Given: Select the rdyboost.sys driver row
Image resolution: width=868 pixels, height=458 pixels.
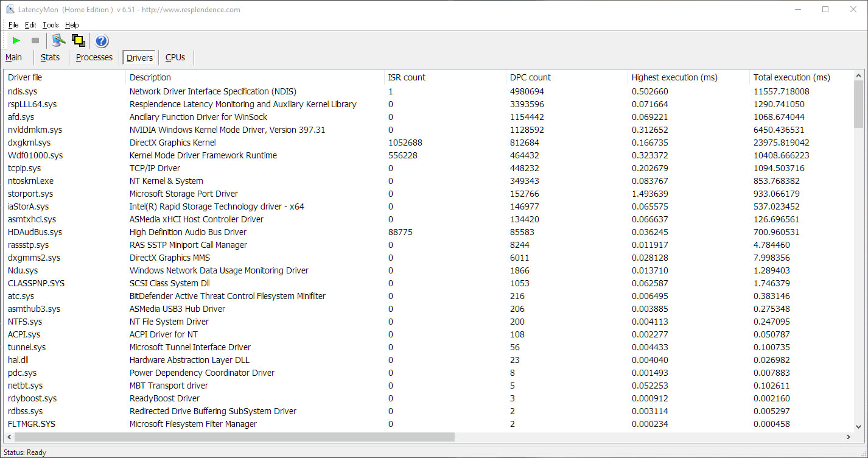Looking at the screenshot, I should tap(429, 398).
